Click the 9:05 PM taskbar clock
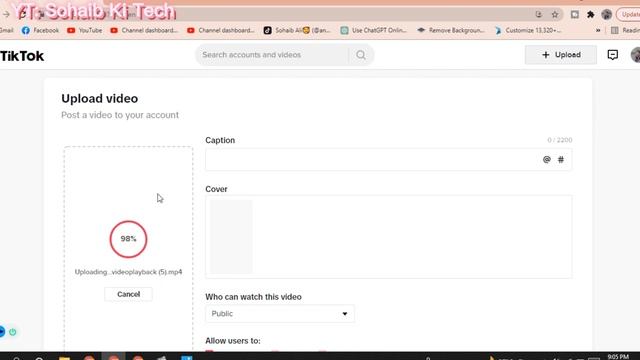Viewport: 640px width, 360px height. point(618,357)
